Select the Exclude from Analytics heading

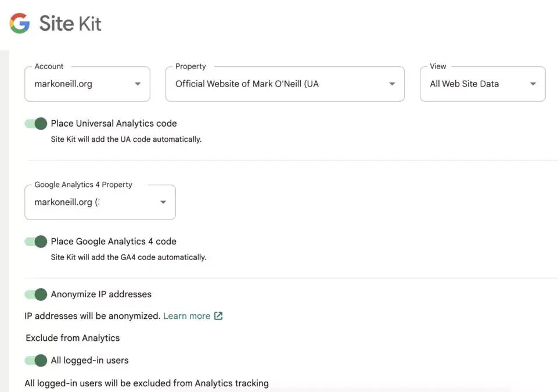[72, 337]
